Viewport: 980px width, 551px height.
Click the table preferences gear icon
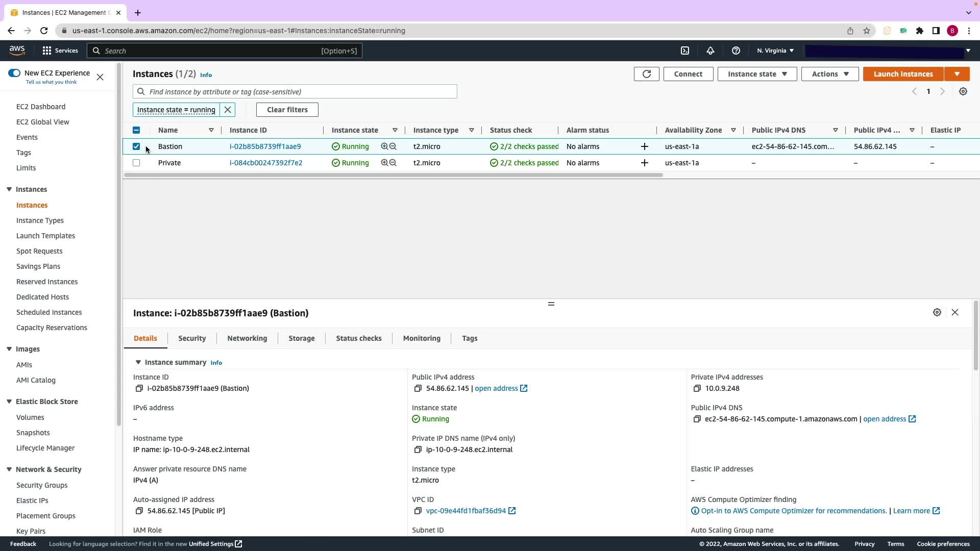963,91
